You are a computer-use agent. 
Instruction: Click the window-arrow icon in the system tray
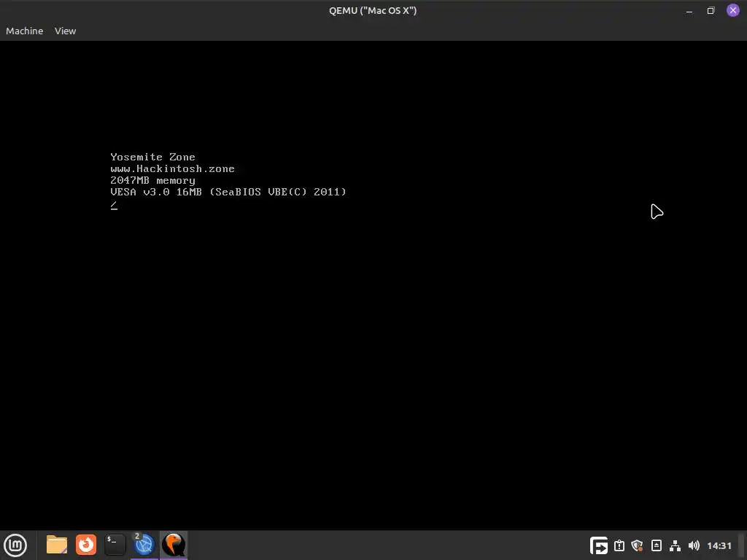pyautogui.click(x=599, y=545)
